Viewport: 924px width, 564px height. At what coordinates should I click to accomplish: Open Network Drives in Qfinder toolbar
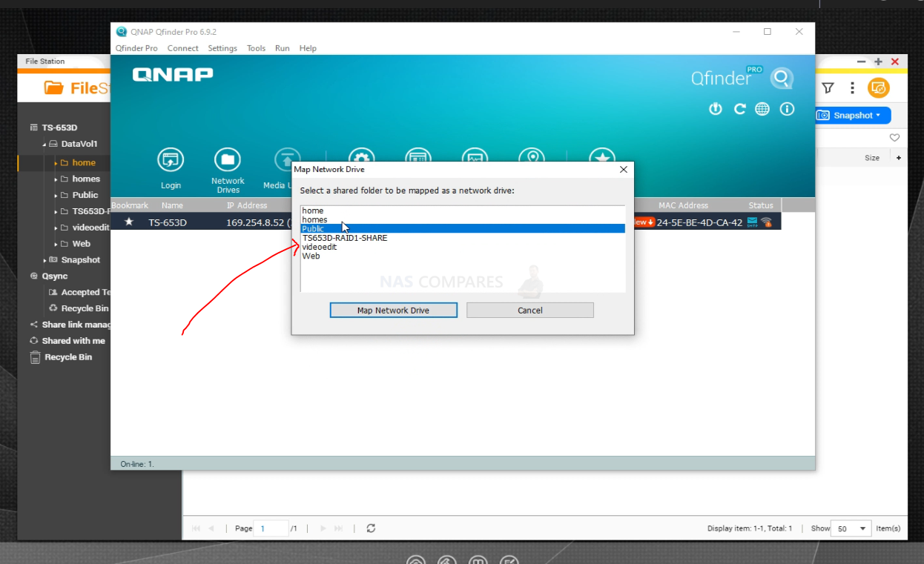pyautogui.click(x=228, y=170)
